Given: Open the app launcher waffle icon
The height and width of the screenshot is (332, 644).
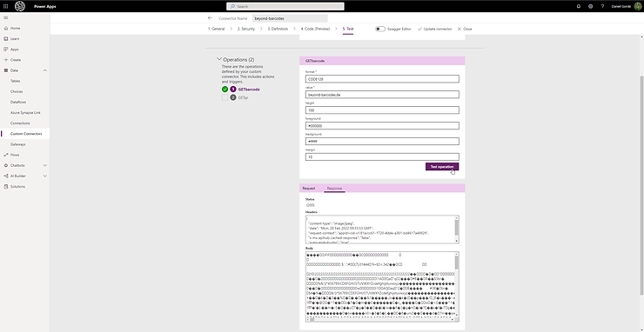Looking at the screenshot, I should coord(6,6).
